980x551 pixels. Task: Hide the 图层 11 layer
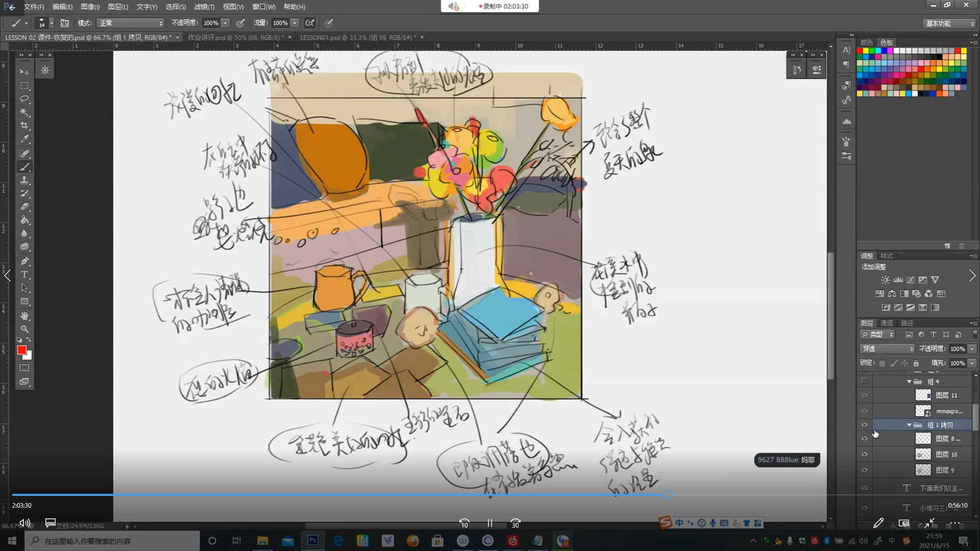tap(864, 395)
